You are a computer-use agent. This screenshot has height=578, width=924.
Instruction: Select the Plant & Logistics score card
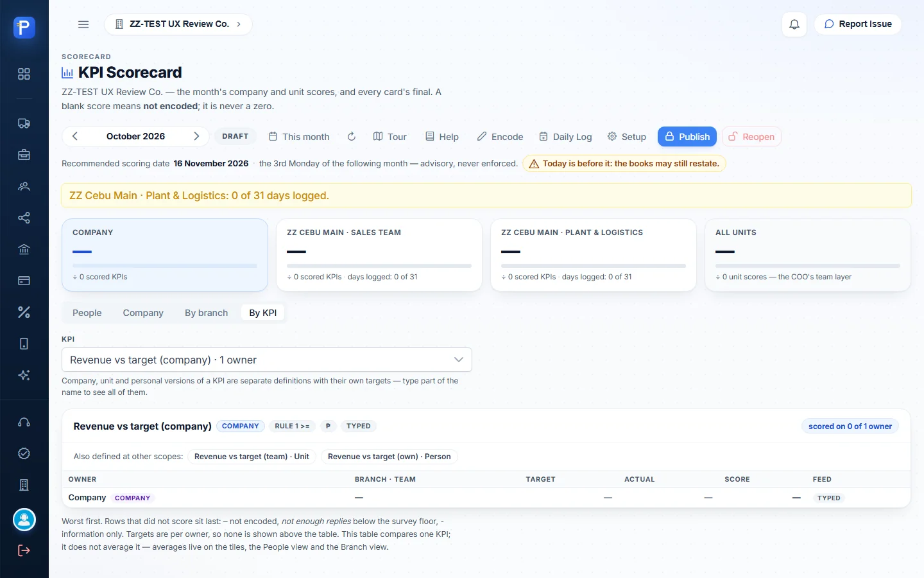[594, 255]
